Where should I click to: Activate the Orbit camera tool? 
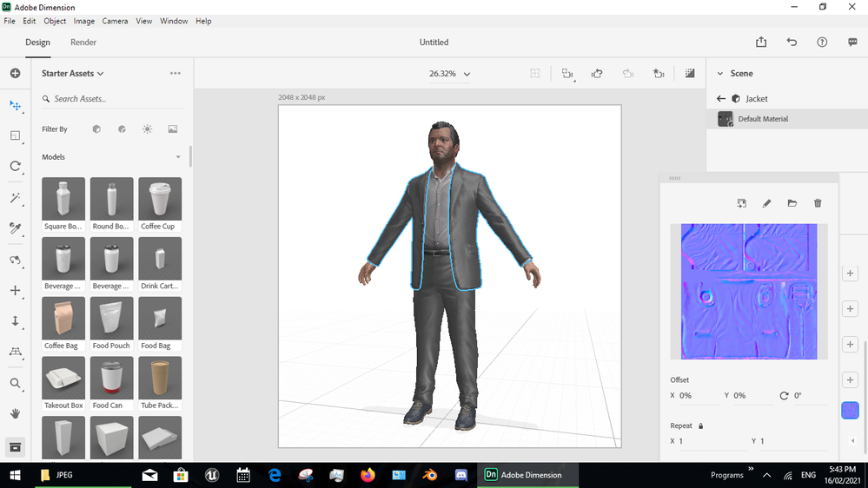tap(15, 260)
